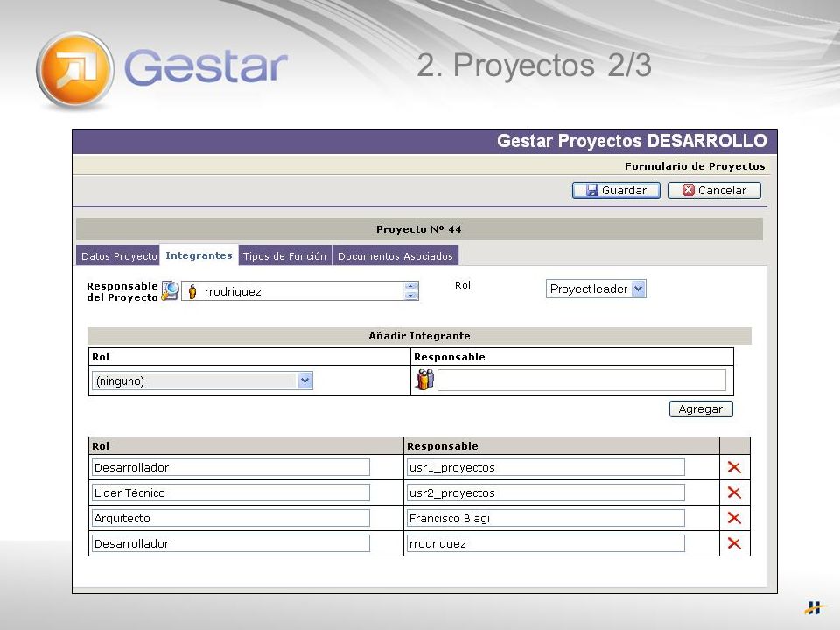Remove the Francisco Biagi row
The height and width of the screenshot is (630, 840).
[x=734, y=518]
